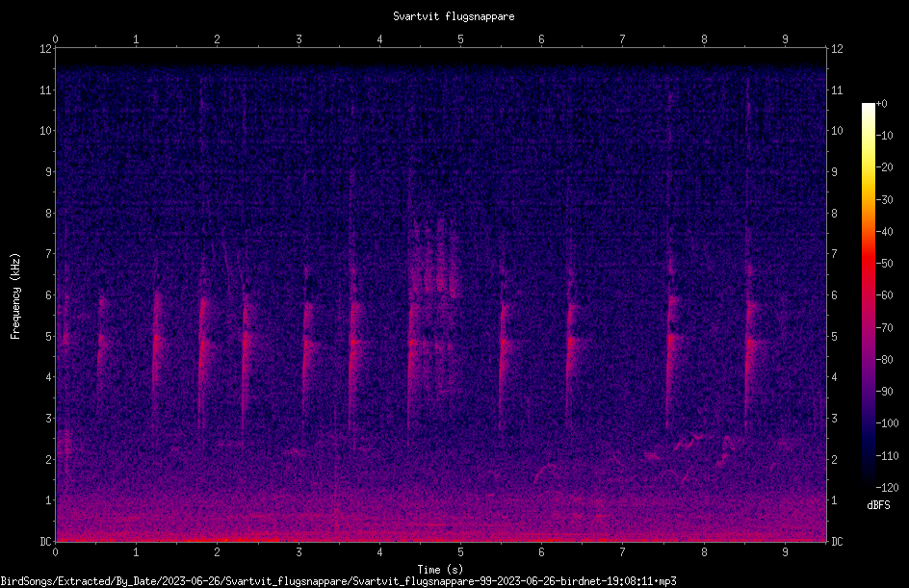Click the 'Time (s)' axis label
Image resolution: width=909 pixels, height=588 pixels.
tap(440, 570)
